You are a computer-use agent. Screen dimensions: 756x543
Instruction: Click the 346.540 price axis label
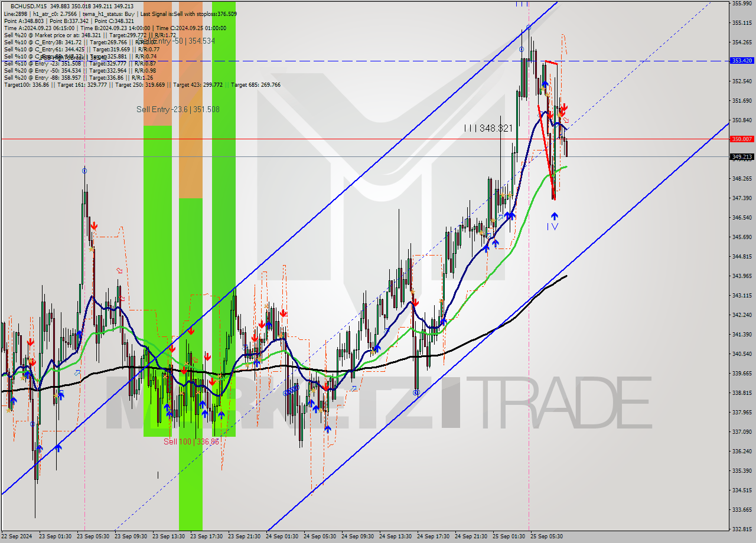click(x=742, y=218)
